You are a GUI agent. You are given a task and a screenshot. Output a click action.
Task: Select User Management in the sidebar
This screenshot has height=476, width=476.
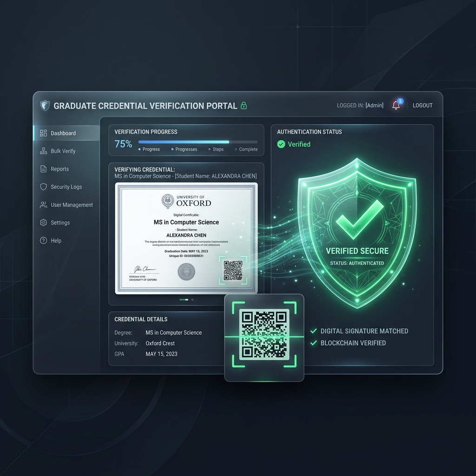point(66,205)
